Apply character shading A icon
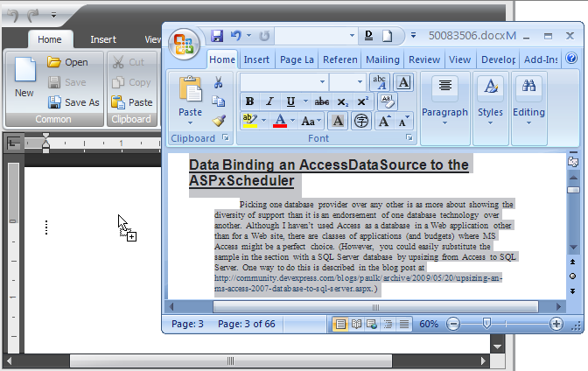The height and width of the screenshot is (371, 588). 338,121
